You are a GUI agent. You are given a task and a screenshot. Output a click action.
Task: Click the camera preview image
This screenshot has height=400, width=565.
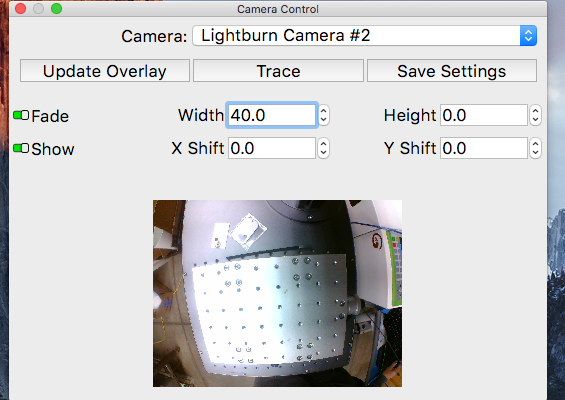coord(277,293)
